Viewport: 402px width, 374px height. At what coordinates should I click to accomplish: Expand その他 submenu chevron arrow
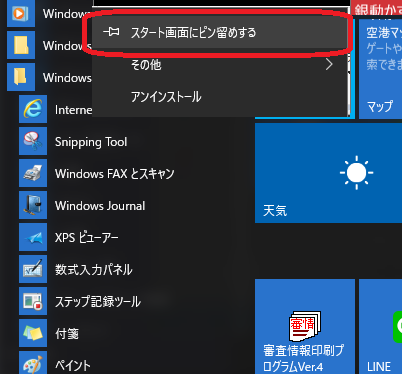(329, 64)
